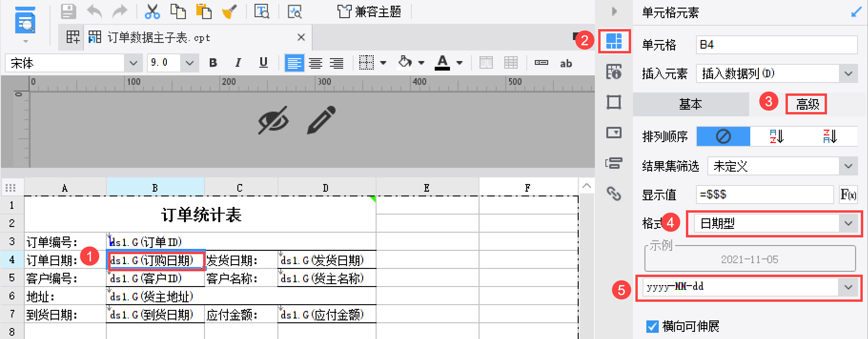Open the widget settings panel icon
Image resolution: width=868 pixels, height=339 pixels.
(614, 133)
